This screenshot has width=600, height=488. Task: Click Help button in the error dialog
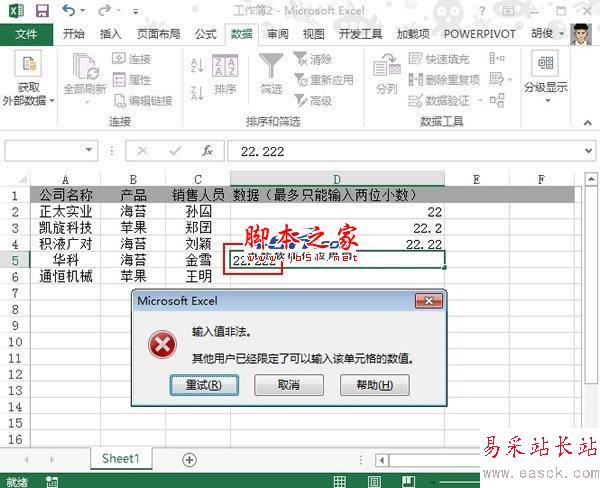pyautogui.click(x=375, y=385)
